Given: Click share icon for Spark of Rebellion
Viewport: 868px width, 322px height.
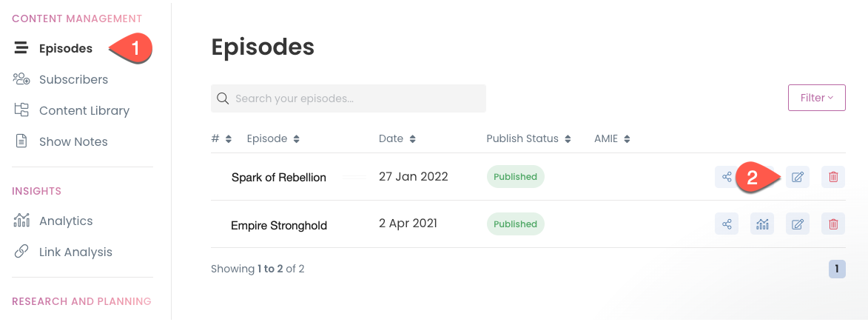Looking at the screenshot, I should pos(727,177).
